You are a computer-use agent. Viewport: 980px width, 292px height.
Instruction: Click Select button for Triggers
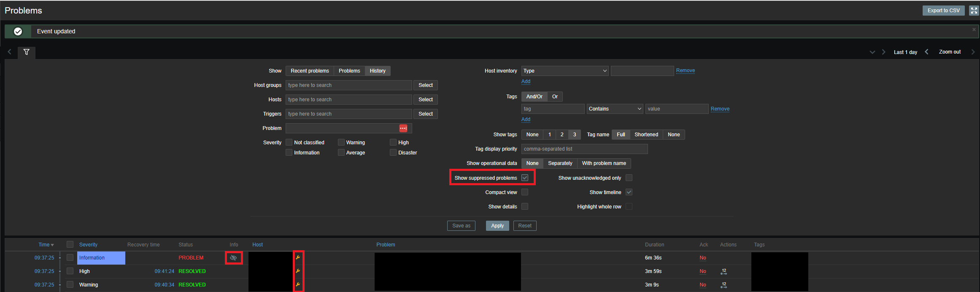(x=425, y=114)
